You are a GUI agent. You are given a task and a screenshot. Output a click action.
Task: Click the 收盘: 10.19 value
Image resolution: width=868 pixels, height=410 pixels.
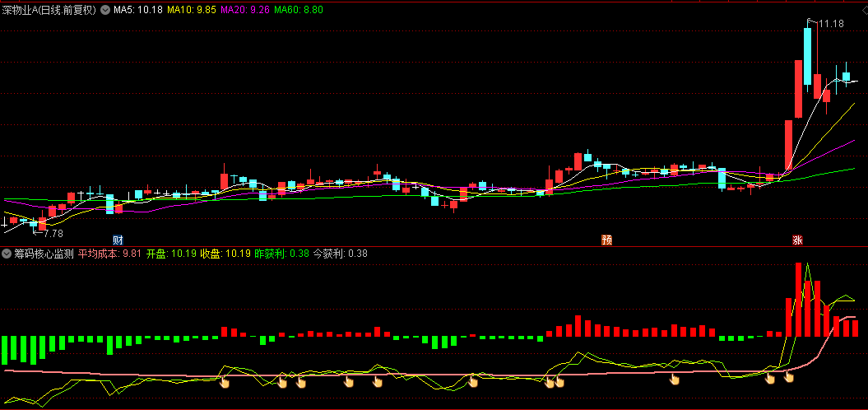pyautogui.click(x=225, y=254)
